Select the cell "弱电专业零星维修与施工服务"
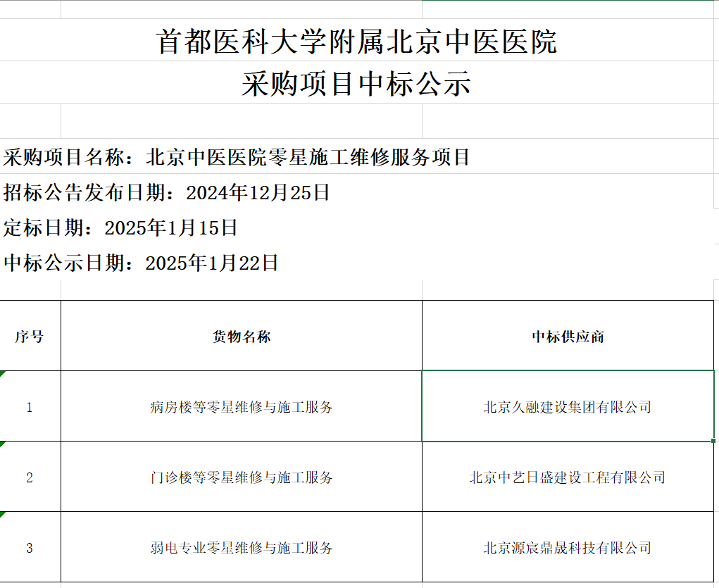 (x=242, y=547)
